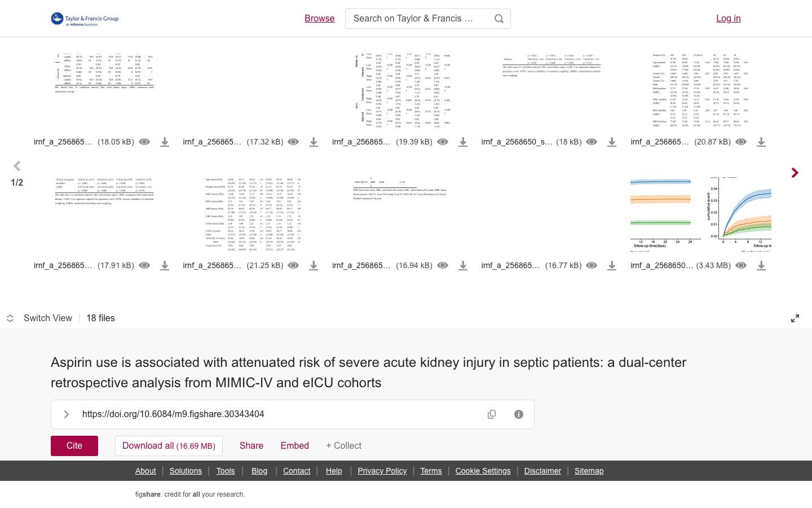Open Taylor & Francis Group logo
This screenshot has height=508, width=812.
85,19
